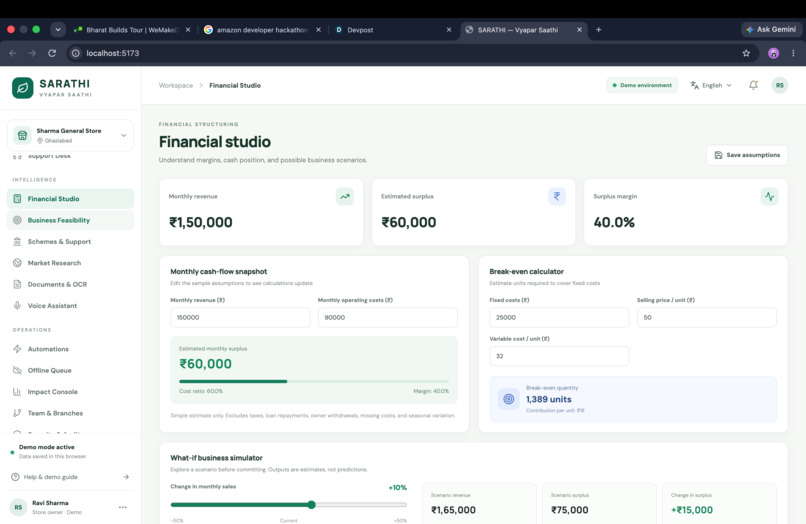The height and width of the screenshot is (524, 806).
Task: Close the Devpost browser tab
Action: tap(449, 30)
